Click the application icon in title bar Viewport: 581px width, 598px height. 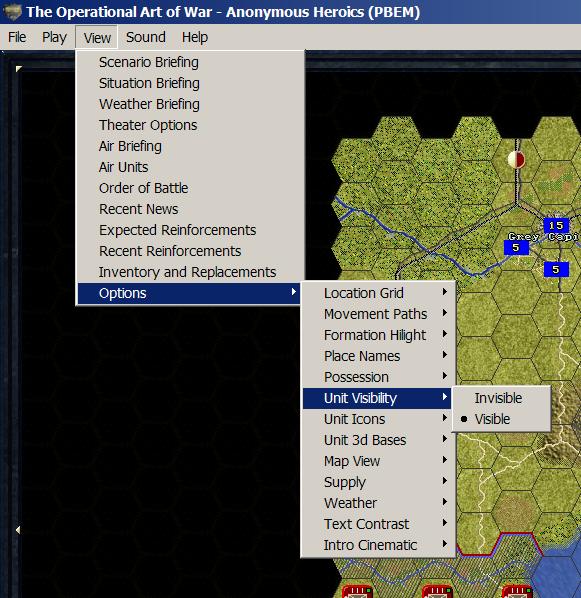click(x=12, y=12)
